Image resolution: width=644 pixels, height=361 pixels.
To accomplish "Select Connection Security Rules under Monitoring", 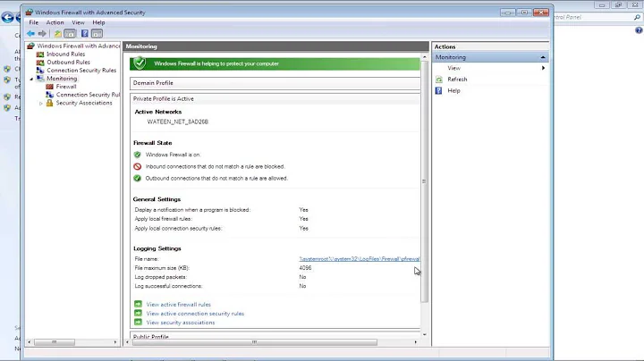I will pyautogui.click(x=88, y=95).
